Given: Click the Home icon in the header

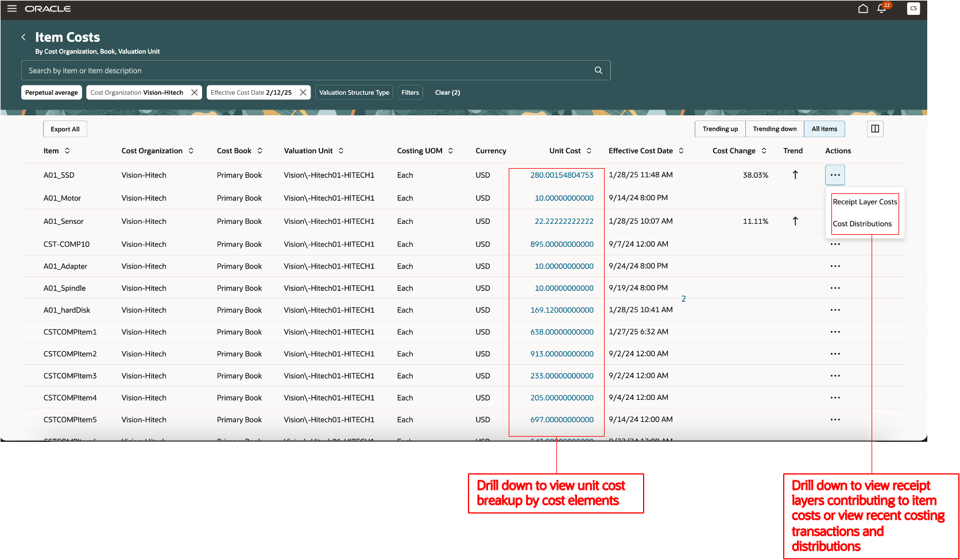Looking at the screenshot, I should [863, 9].
